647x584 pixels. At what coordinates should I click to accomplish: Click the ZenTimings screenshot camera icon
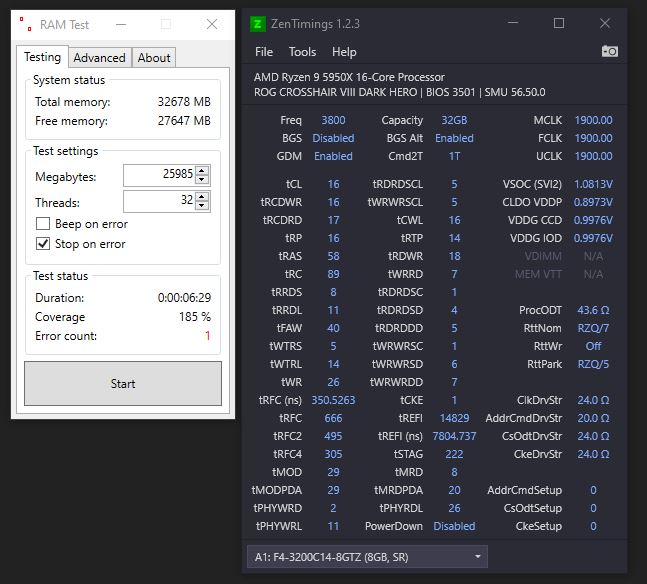pyautogui.click(x=609, y=51)
